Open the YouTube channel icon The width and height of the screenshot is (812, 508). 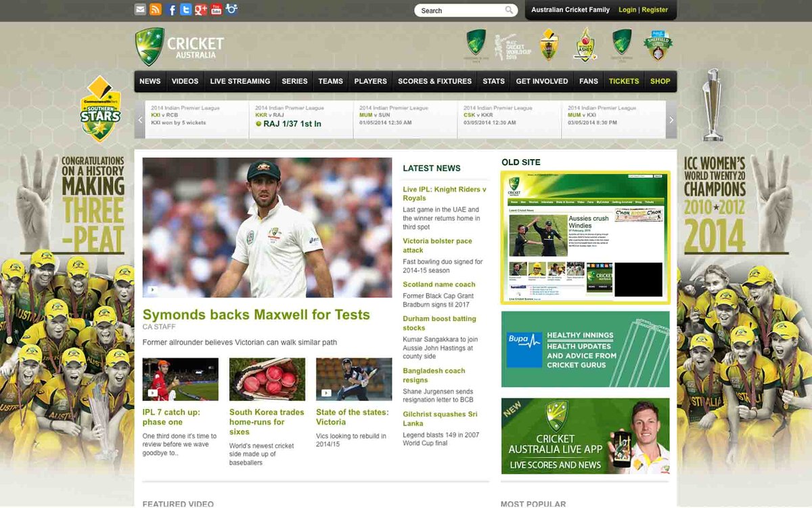point(217,9)
